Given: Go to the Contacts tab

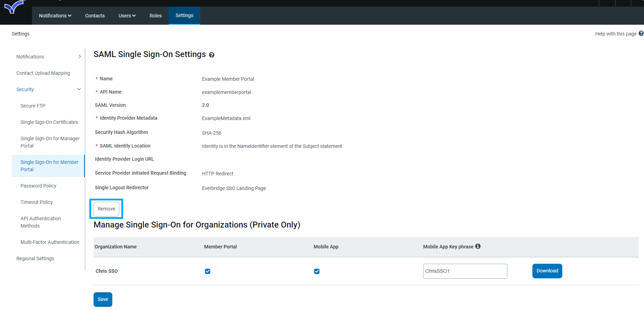Looking at the screenshot, I should [95, 16].
